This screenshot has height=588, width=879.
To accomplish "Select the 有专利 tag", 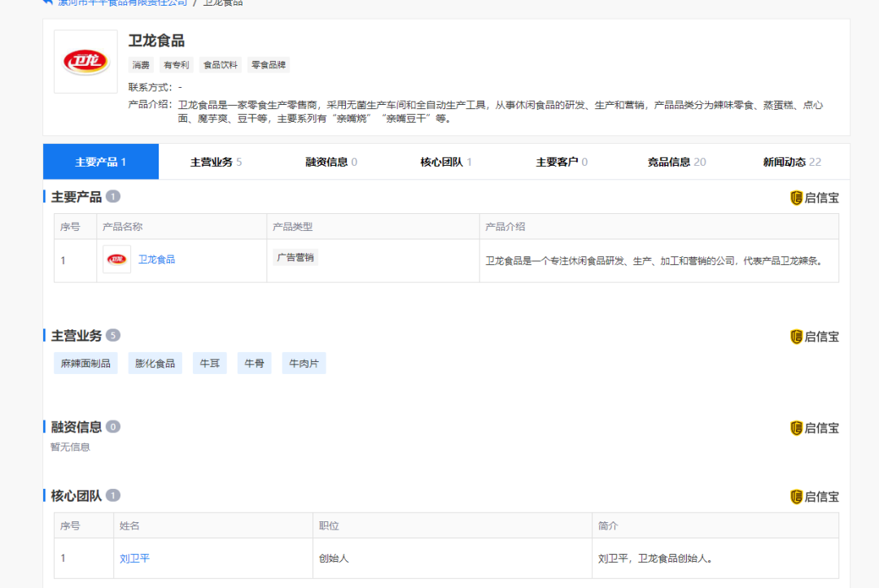I will pyautogui.click(x=176, y=64).
